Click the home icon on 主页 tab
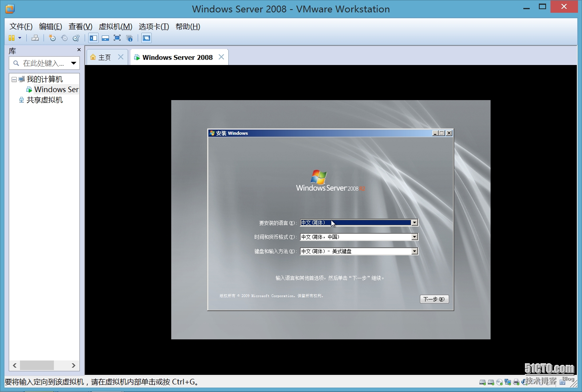 (x=93, y=57)
